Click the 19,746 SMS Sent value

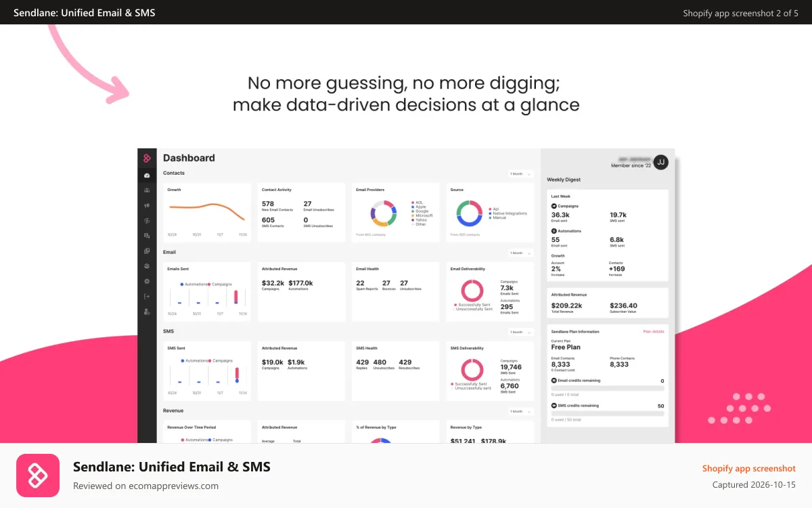pyautogui.click(x=511, y=367)
